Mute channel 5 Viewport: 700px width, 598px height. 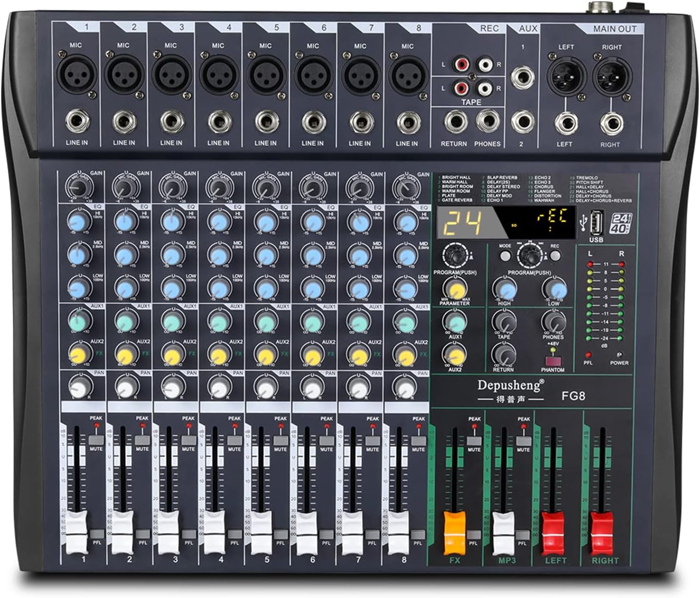coord(281,440)
